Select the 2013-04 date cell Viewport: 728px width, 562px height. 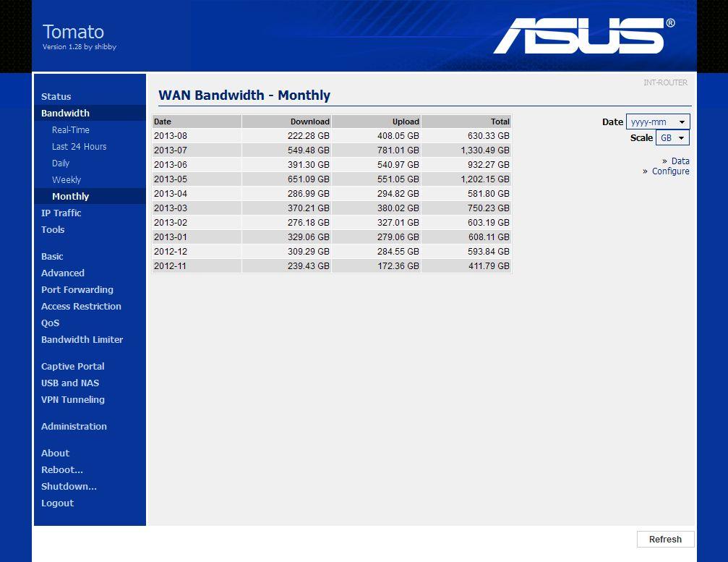click(x=197, y=193)
